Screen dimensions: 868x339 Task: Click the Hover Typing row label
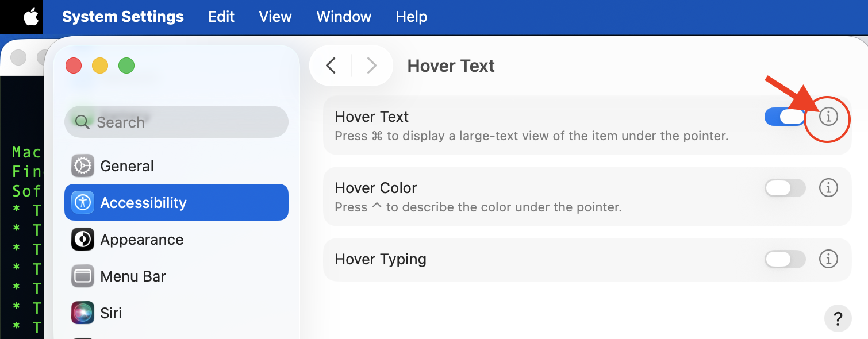(x=381, y=259)
